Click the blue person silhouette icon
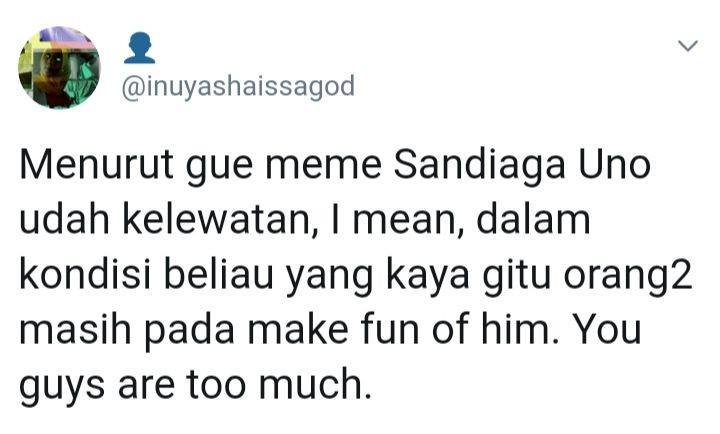 pos(140,48)
